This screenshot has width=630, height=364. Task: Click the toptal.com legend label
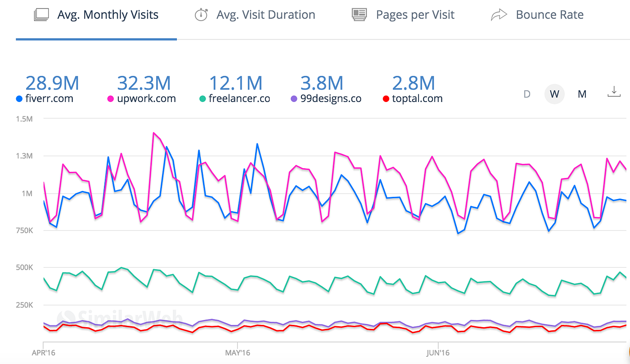point(417,99)
